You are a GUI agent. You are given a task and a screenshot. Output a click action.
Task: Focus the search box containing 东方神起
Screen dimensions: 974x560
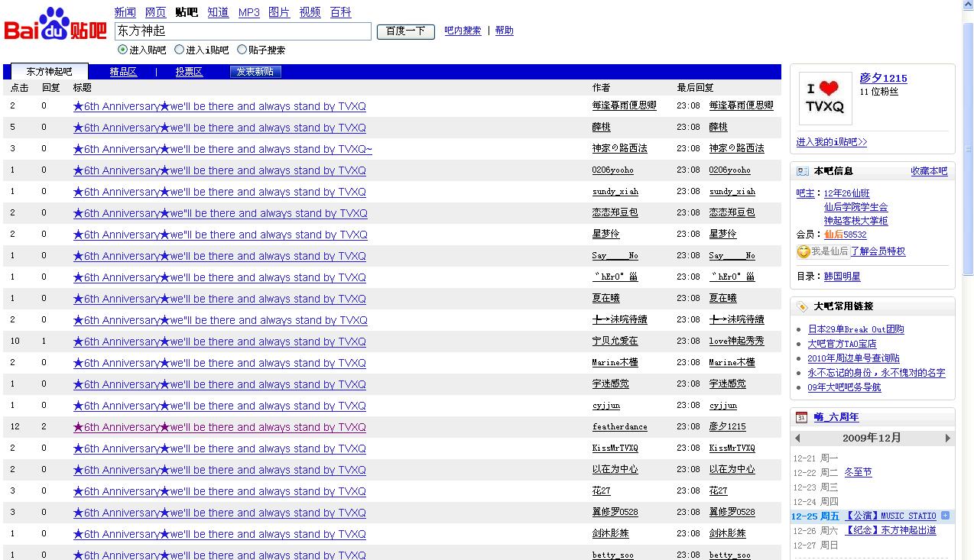[243, 31]
